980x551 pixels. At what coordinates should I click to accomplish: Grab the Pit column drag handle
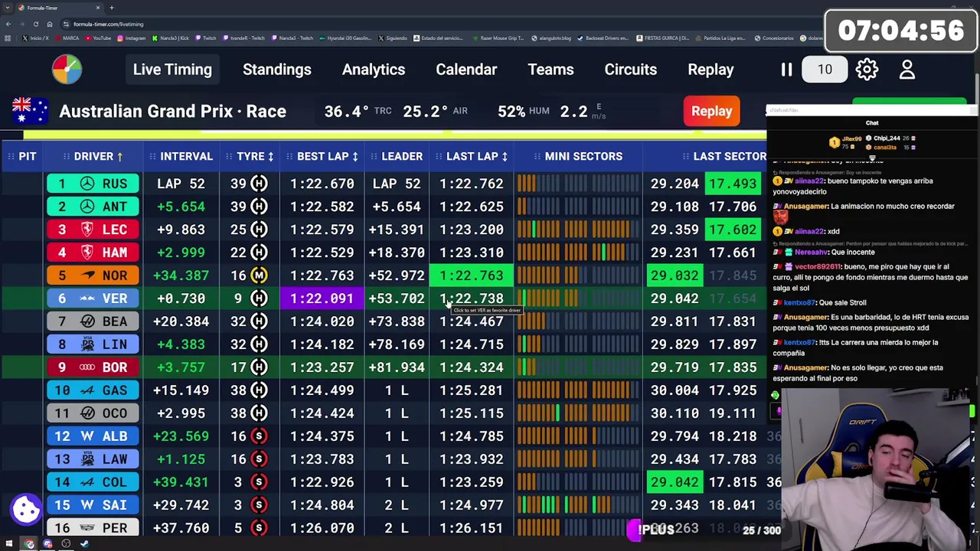(11, 156)
